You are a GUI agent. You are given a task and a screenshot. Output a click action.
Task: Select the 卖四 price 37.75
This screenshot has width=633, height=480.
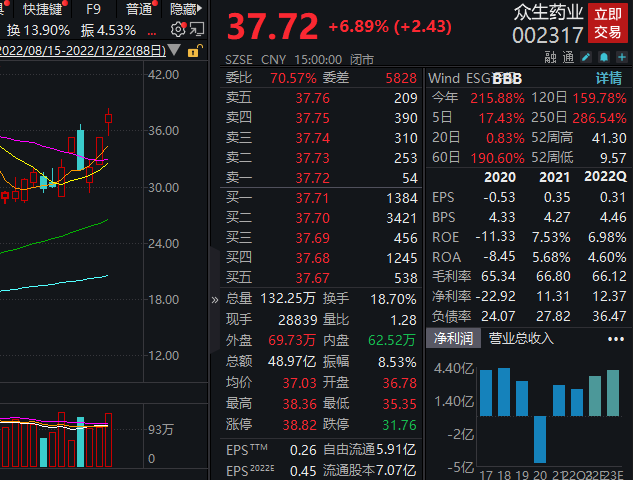312,118
